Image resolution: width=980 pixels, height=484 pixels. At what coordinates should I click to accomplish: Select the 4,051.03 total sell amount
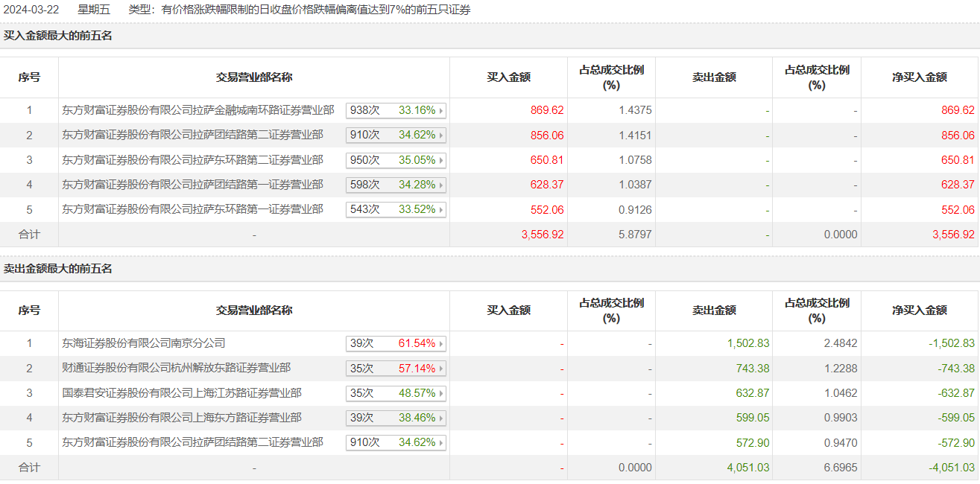pyautogui.click(x=748, y=468)
